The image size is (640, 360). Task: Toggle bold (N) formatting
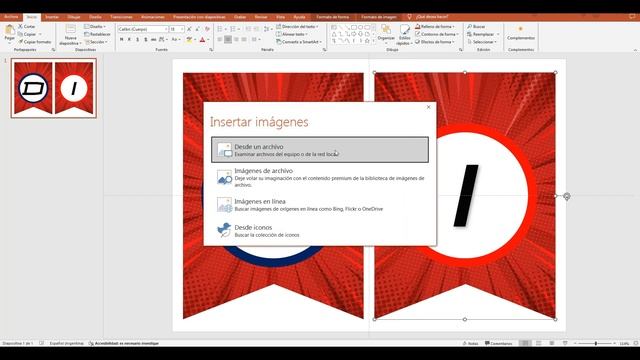tap(121, 40)
